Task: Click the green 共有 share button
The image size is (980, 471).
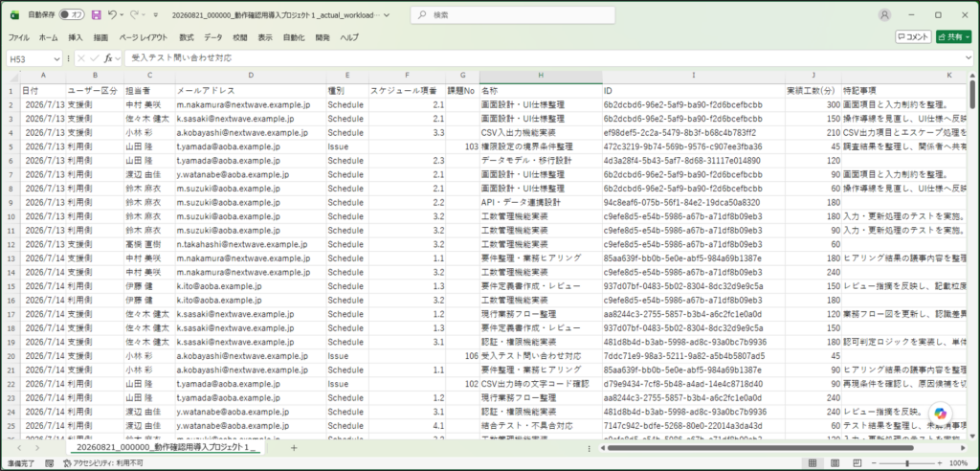Action: pos(954,37)
